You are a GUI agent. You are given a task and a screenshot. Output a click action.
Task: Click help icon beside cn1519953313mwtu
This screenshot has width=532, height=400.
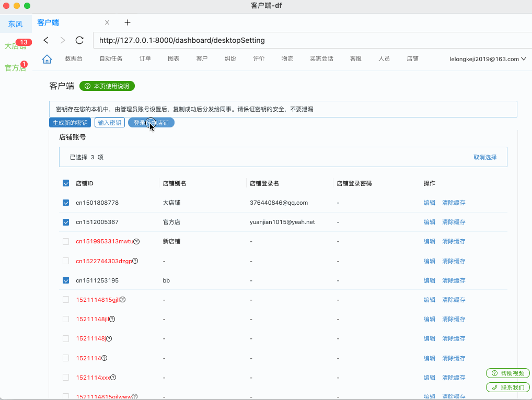click(x=137, y=241)
